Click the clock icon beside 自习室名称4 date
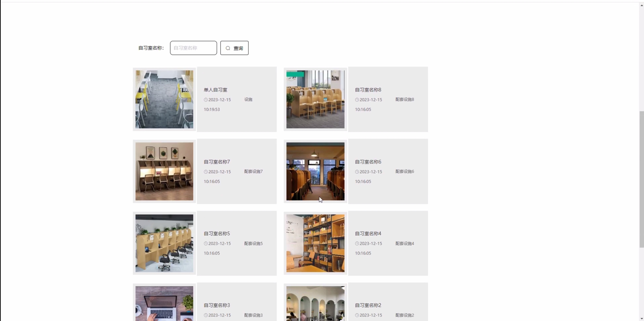Image resolution: width=644 pixels, height=321 pixels. pos(357,243)
